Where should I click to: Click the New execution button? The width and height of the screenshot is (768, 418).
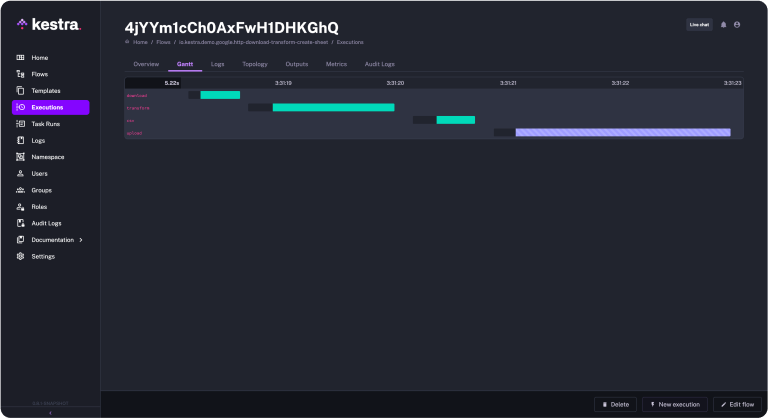coord(675,404)
